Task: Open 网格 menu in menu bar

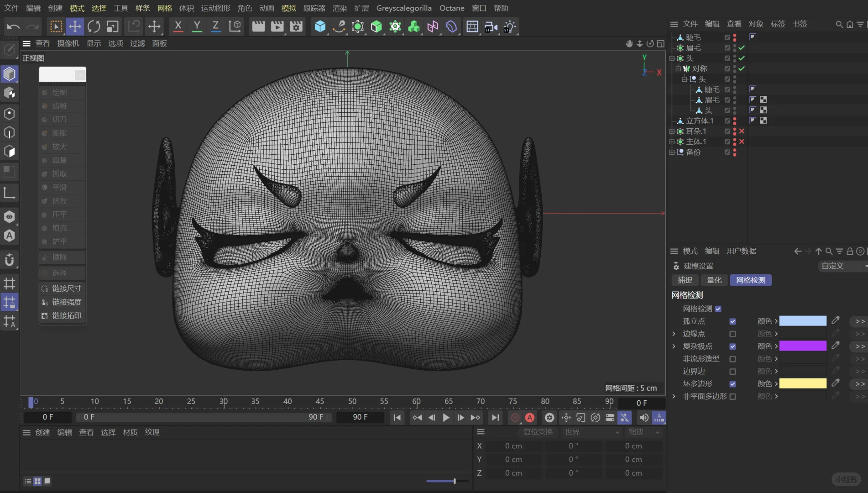Action: (164, 8)
